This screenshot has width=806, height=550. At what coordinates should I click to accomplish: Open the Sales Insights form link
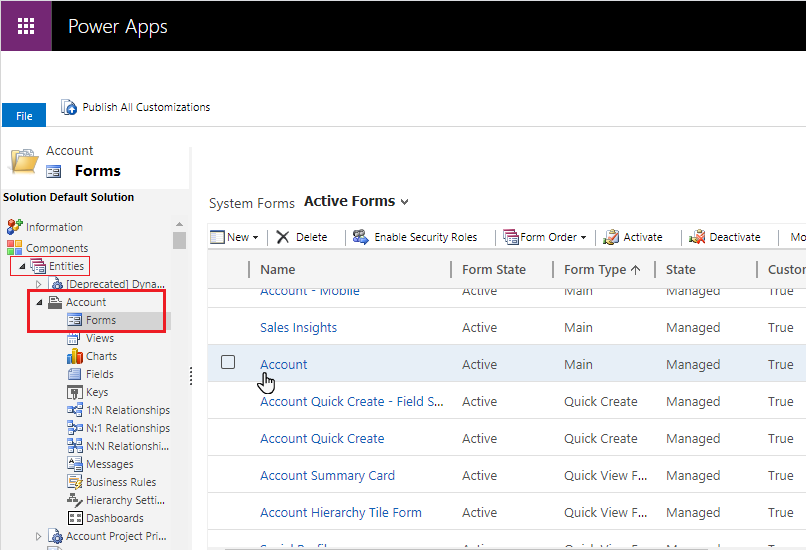(x=298, y=327)
